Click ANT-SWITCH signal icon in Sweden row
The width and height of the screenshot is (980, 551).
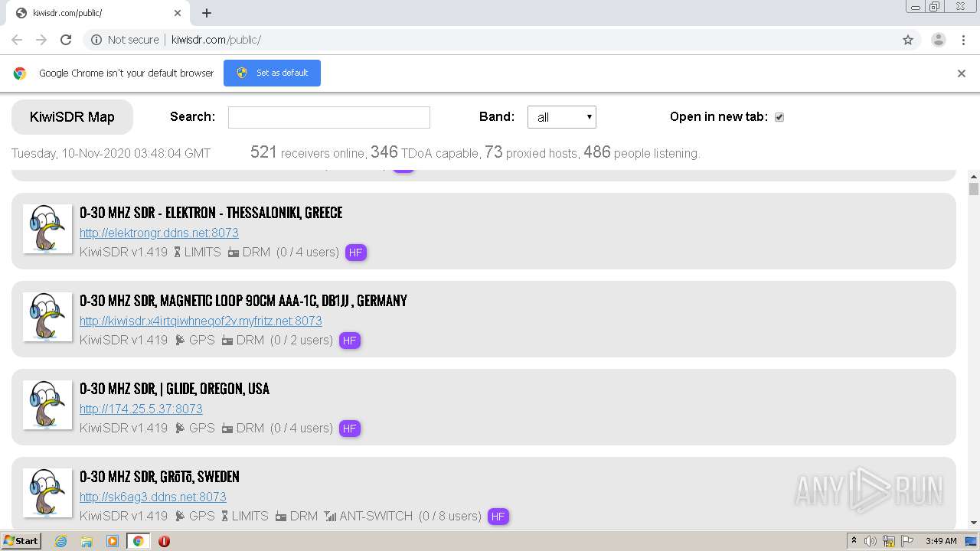point(330,516)
